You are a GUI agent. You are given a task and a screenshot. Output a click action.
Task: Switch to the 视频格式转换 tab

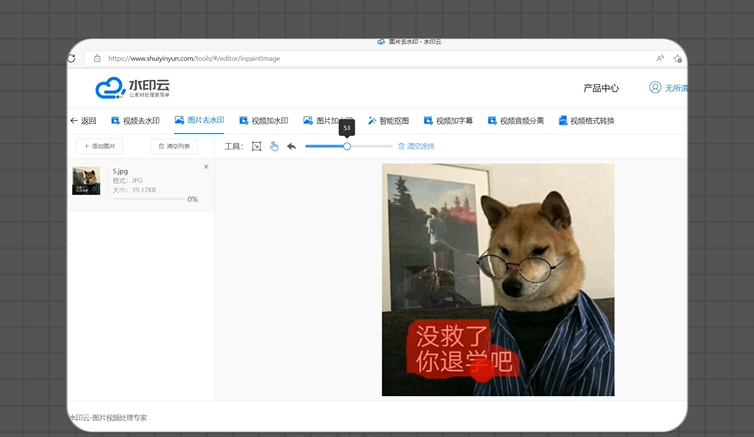(587, 121)
